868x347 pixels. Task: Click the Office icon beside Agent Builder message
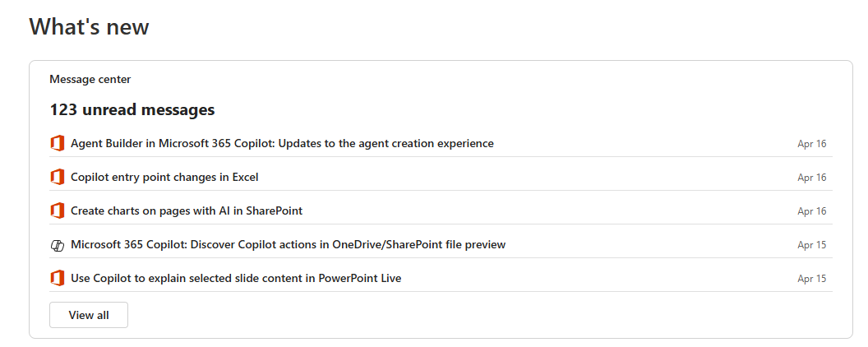click(x=57, y=144)
